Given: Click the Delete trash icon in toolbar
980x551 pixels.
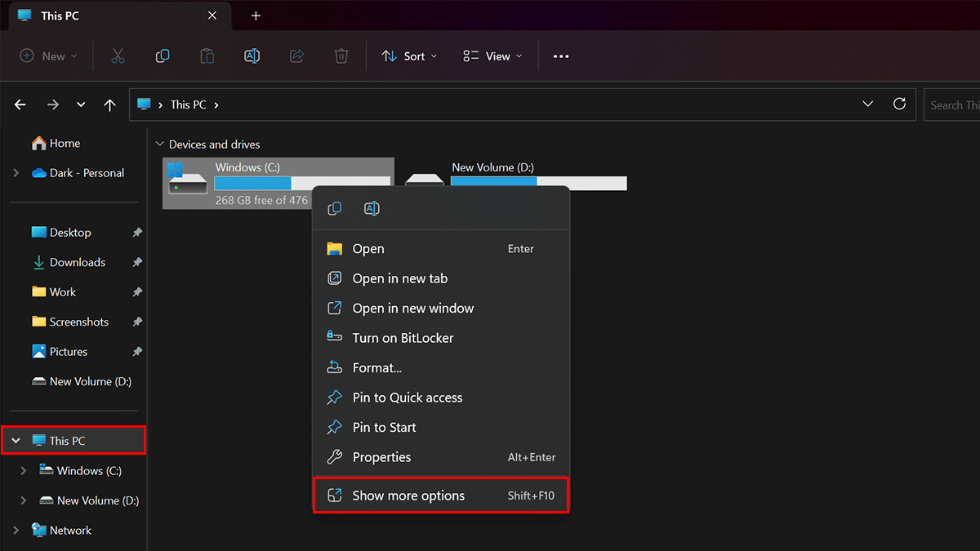Looking at the screenshot, I should coord(341,56).
